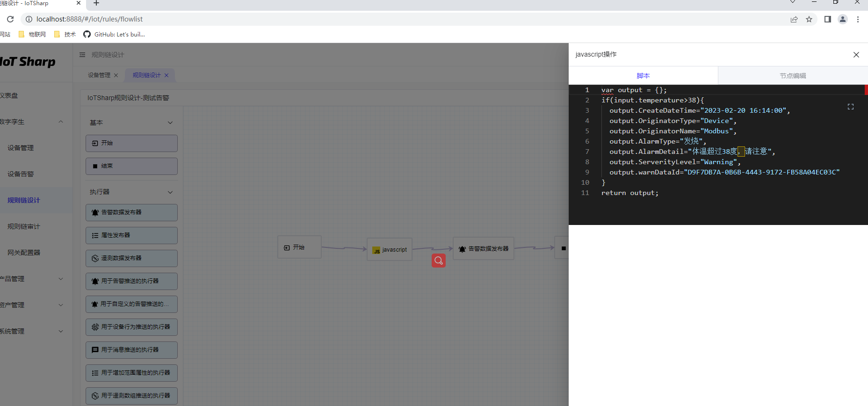Image resolution: width=868 pixels, height=406 pixels.
Task: Select the 脚本 tab
Action: [643, 76]
